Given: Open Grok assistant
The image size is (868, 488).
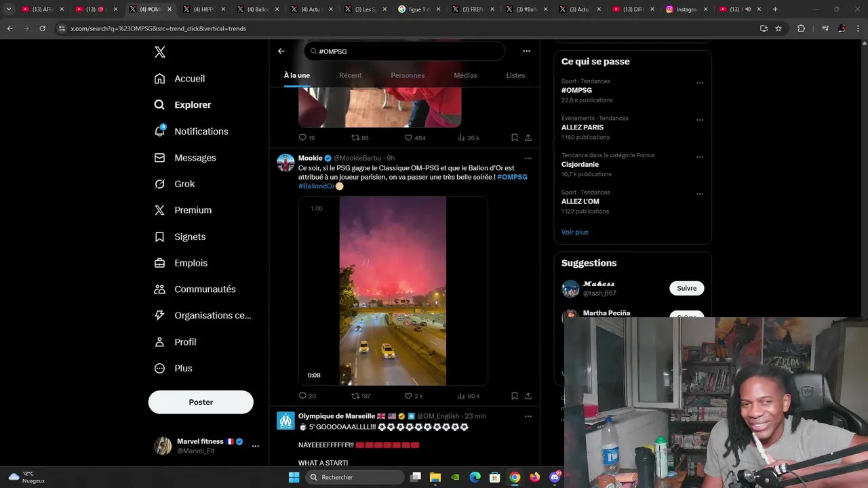Looking at the screenshot, I should 174,184.
